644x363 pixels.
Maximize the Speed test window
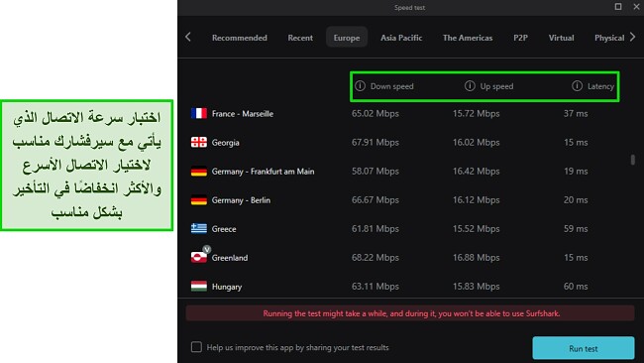pos(617,7)
